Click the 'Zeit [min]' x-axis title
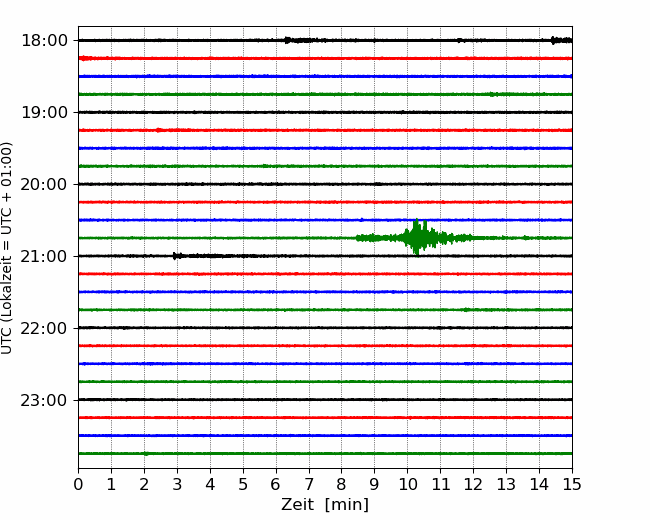The image size is (650, 520). point(325,505)
